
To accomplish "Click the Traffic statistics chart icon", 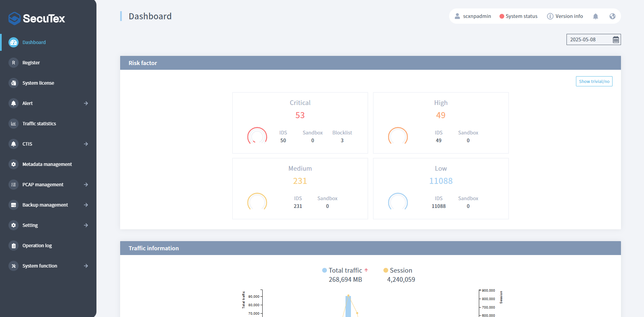I will [14, 124].
